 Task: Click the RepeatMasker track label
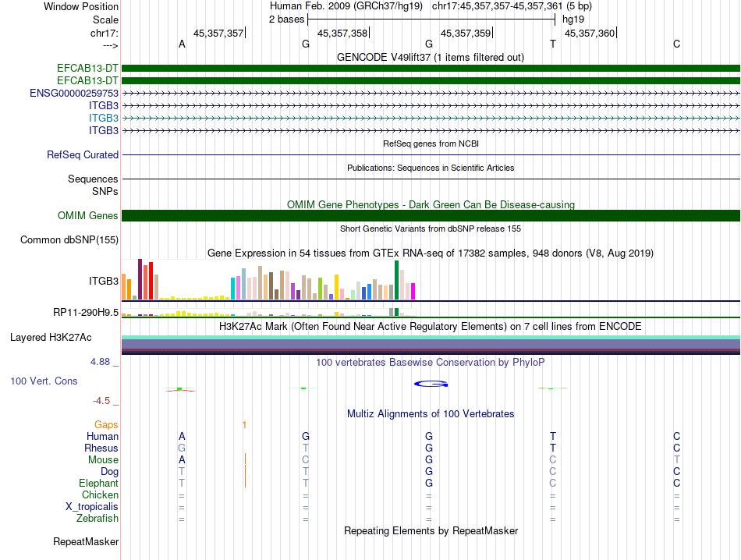pyautogui.click(x=86, y=541)
